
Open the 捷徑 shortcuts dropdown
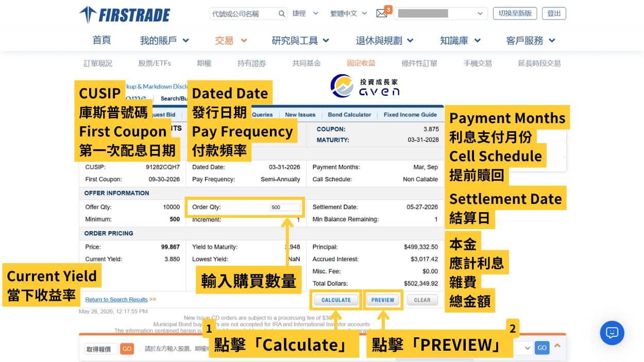click(x=306, y=13)
